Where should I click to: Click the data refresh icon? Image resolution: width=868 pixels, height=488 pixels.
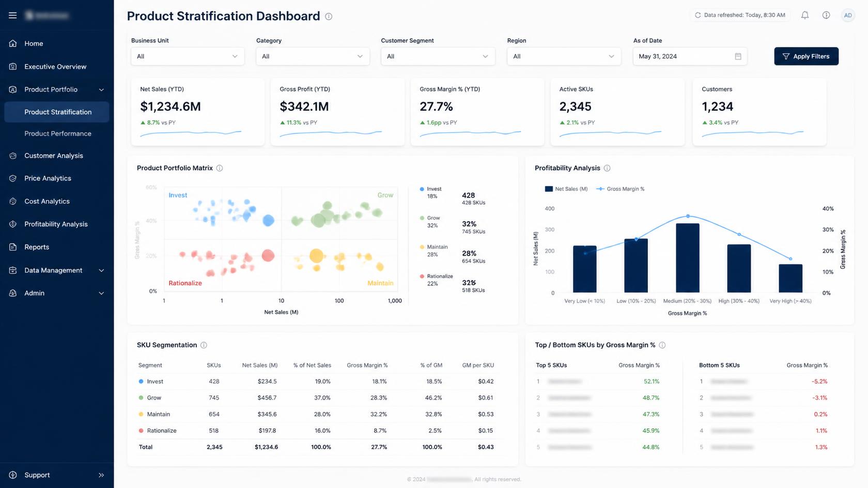(x=698, y=15)
